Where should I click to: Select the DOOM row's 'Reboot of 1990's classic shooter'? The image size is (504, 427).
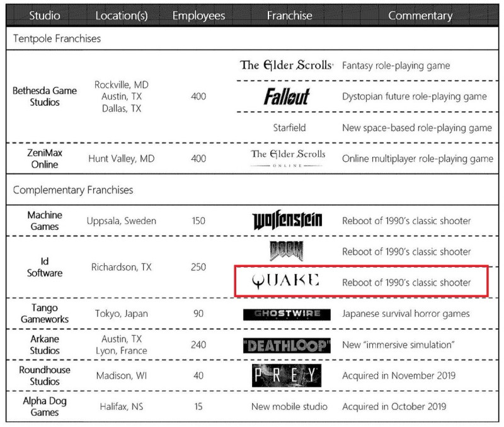(x=406, y=251)
